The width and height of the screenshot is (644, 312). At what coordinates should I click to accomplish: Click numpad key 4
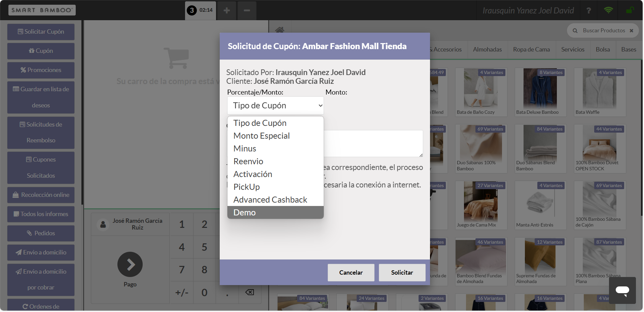(182, 247)
